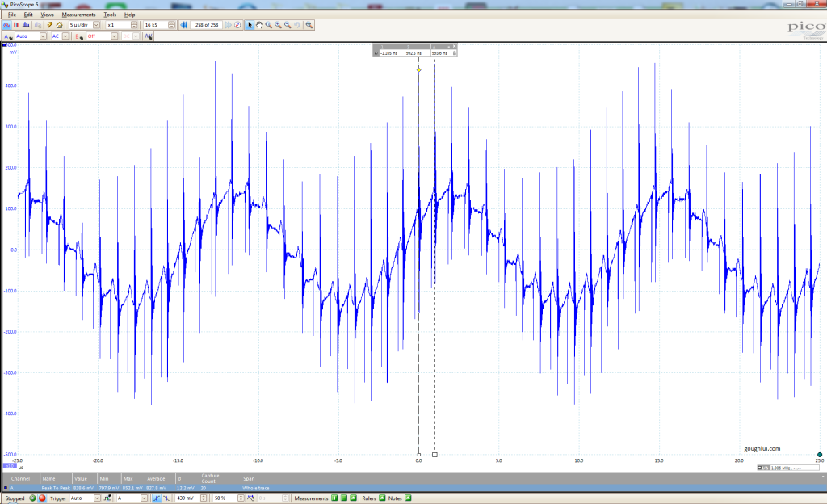Screen dimensions: 827x504
Task: Open the math channels button
Action: pos(149,36)
